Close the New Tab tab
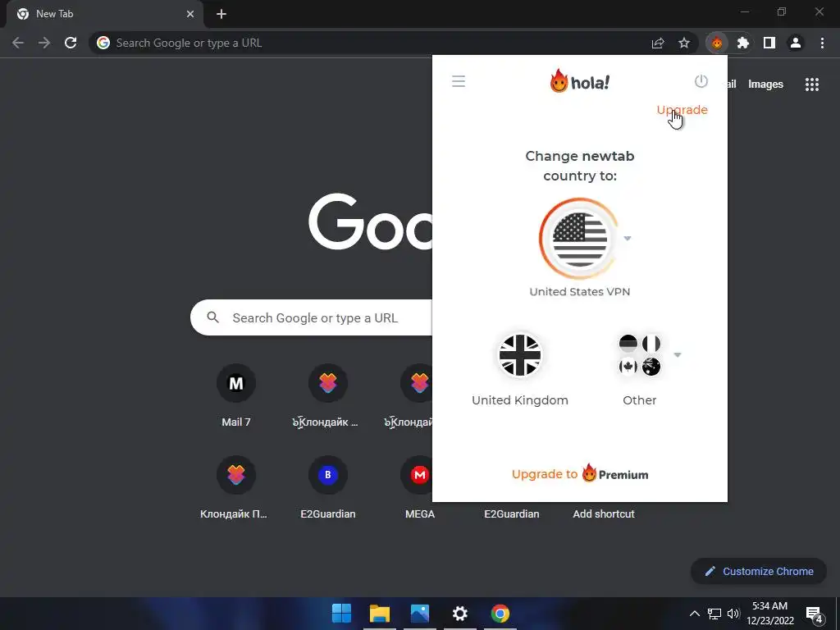This screenshot has width=840, height=630. pos(190,15)
